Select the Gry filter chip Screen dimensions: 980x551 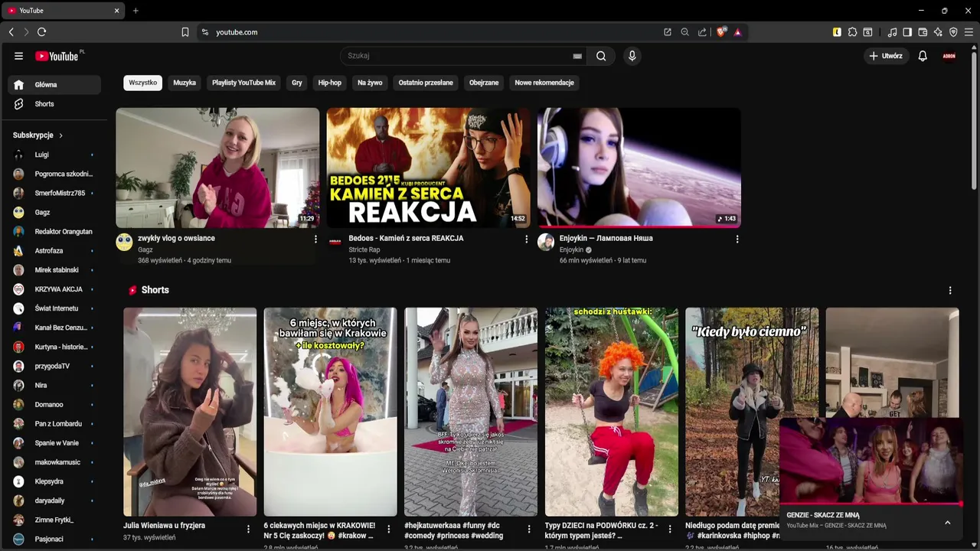pos(297,83)
